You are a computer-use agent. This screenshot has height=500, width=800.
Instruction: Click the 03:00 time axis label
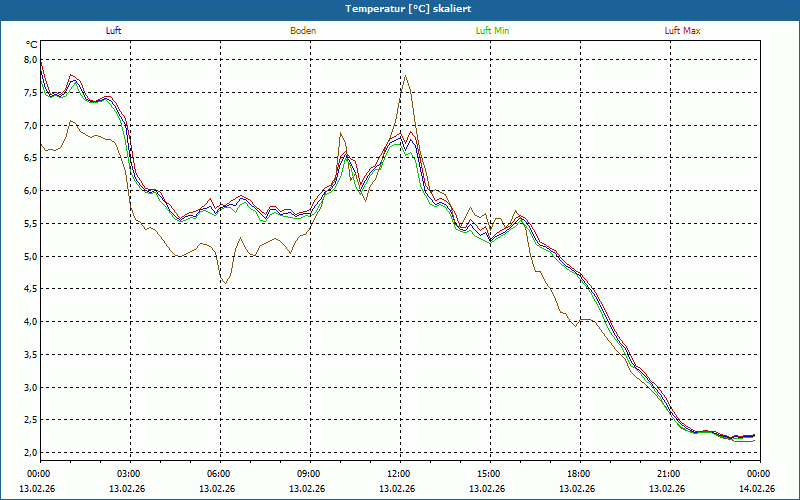tap(128, 473)
